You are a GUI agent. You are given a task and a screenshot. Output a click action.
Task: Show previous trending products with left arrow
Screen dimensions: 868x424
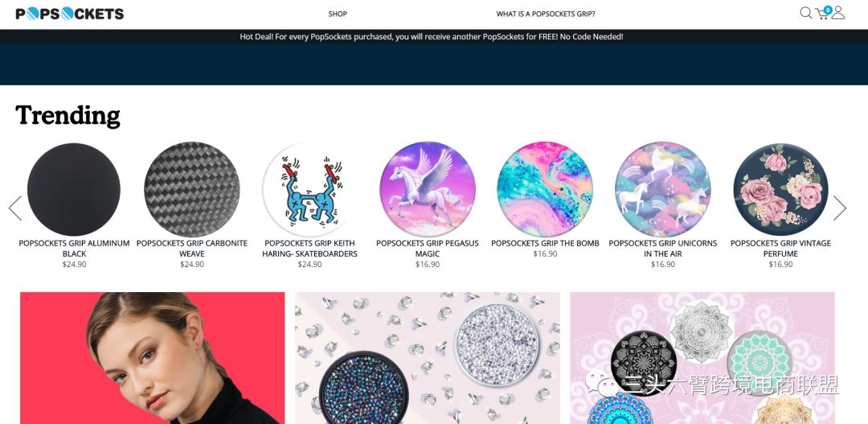coord(15,208)
